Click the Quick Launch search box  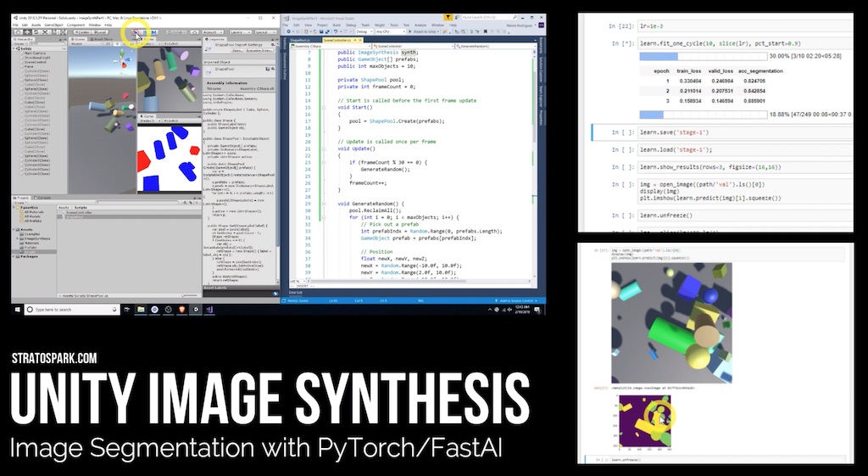(x=489, y=17)
